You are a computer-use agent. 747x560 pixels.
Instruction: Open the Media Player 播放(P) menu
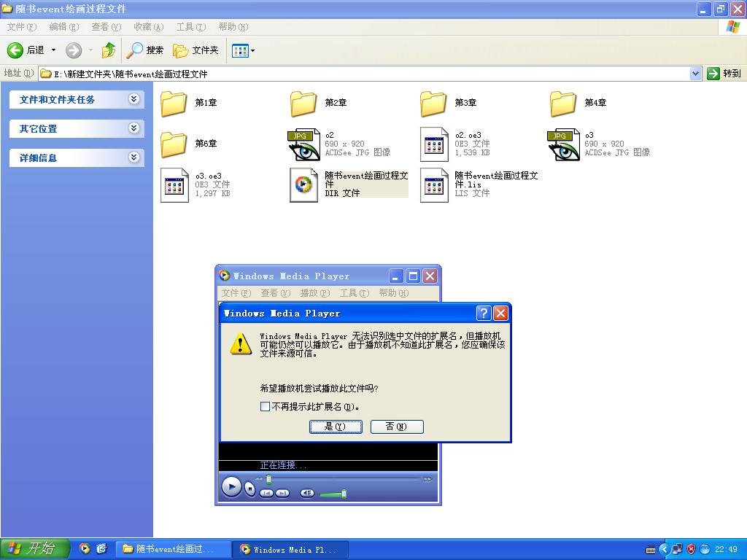point(315,293)
